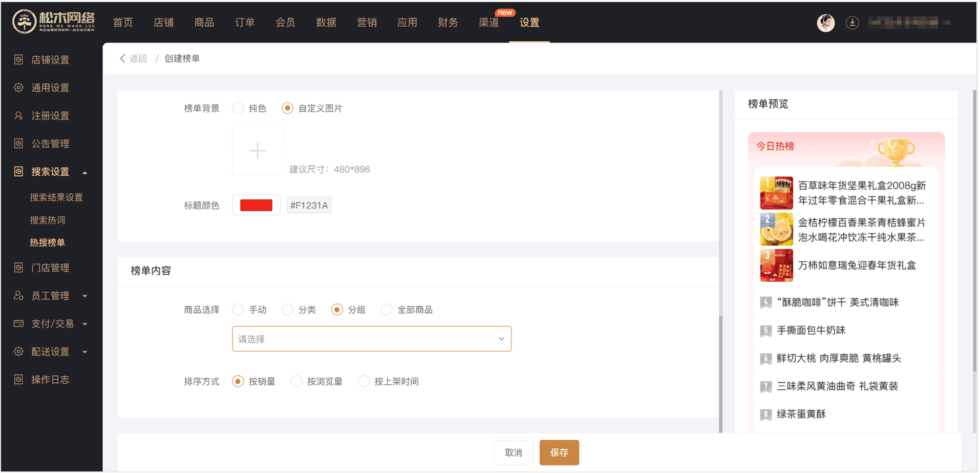This screenshot has width=980, height=473.
Task: Click the plus icon to upload background image
Action: click(x=257, y=151)
